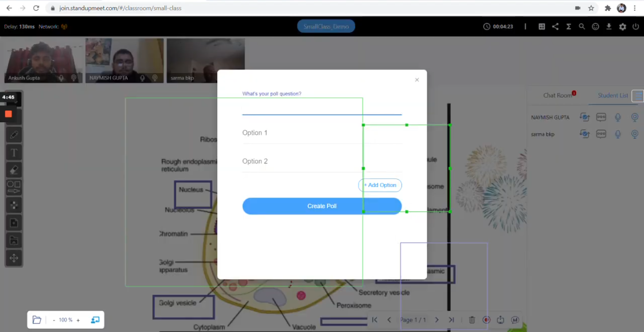Image resolution: width=644 pixels, height=332 pixels.
Task: Bookmark this page with the star icon
Action: click(591, 8)
